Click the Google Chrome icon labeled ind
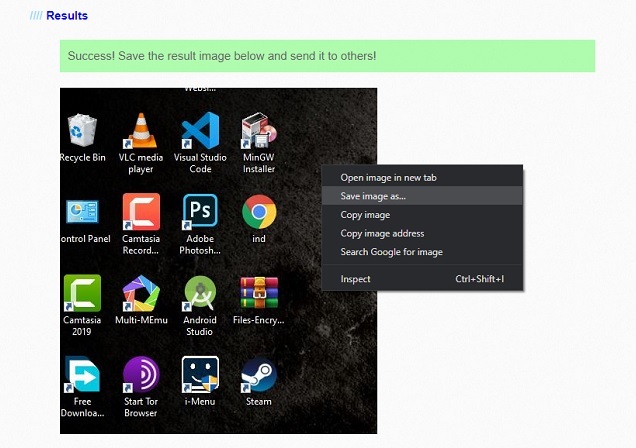The height and width of the screenshot is (448, 636). [x=259, y=211]
